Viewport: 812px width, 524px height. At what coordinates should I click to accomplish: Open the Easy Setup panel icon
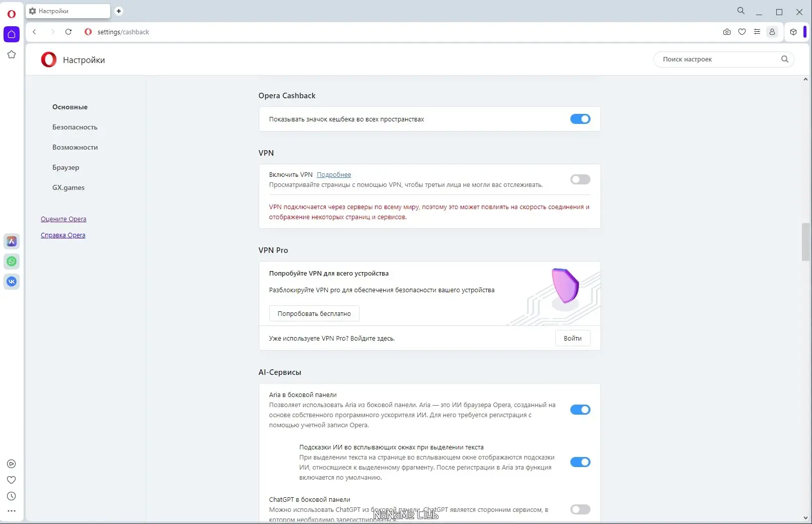click(x=757, y=32)
